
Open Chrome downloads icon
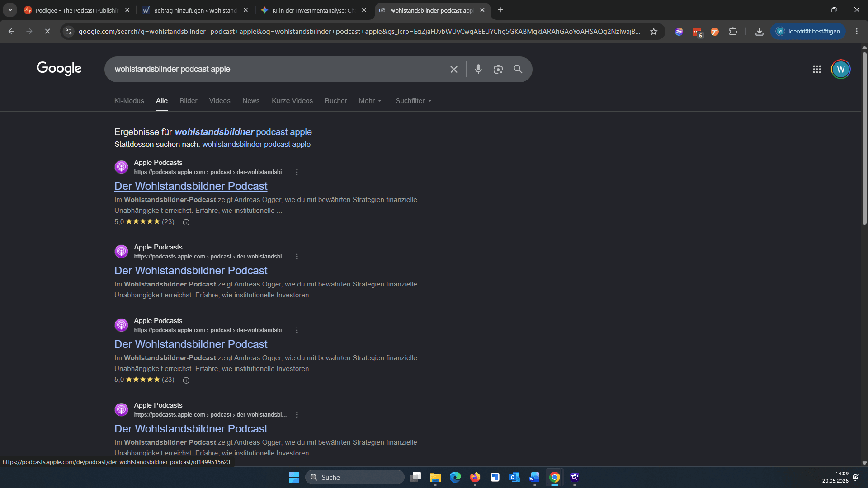pos(759,31)
